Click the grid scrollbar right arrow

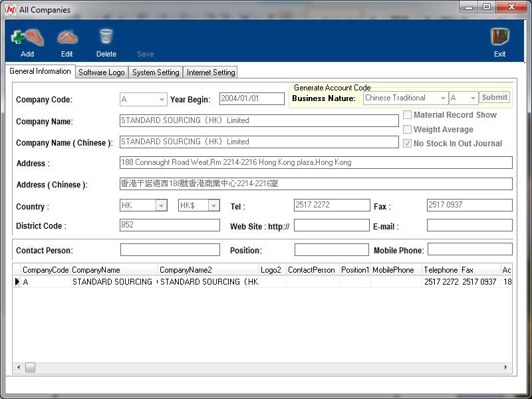coord(506,367)
